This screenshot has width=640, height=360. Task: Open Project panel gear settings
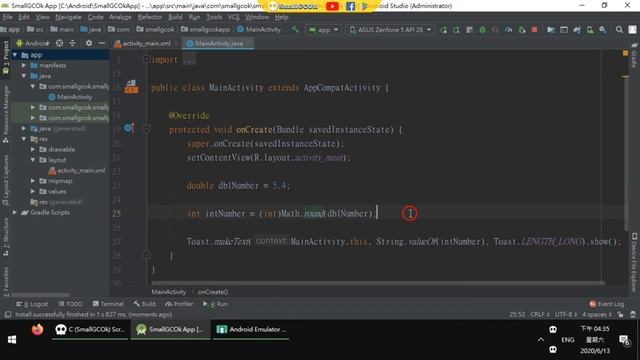tap(89, 43)
